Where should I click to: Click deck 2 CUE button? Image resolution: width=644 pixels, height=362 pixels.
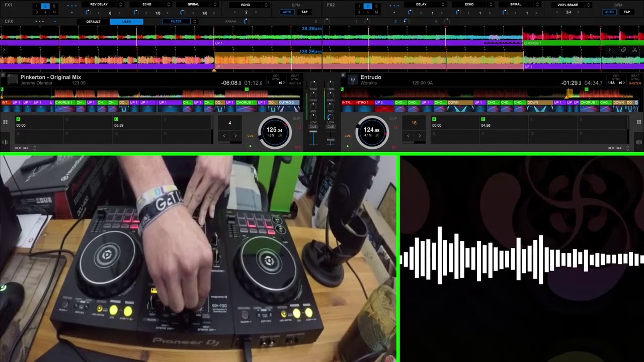[347, 136]
